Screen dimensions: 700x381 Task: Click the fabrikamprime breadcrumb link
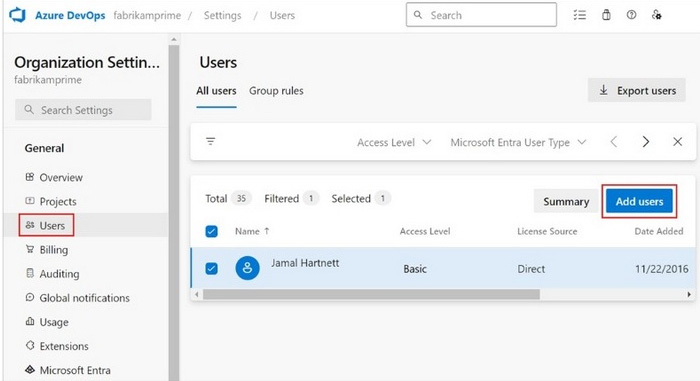pyautogui.click(x=147, y=15)
